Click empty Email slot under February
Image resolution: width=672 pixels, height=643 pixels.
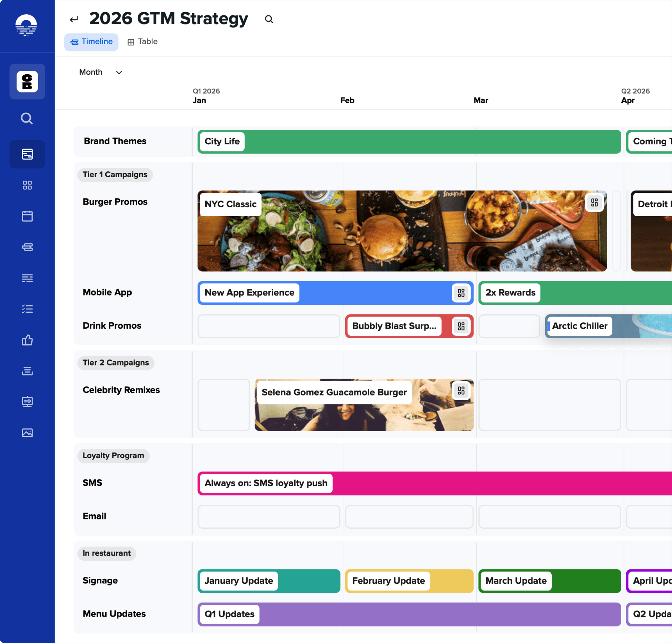coord(409,517)
